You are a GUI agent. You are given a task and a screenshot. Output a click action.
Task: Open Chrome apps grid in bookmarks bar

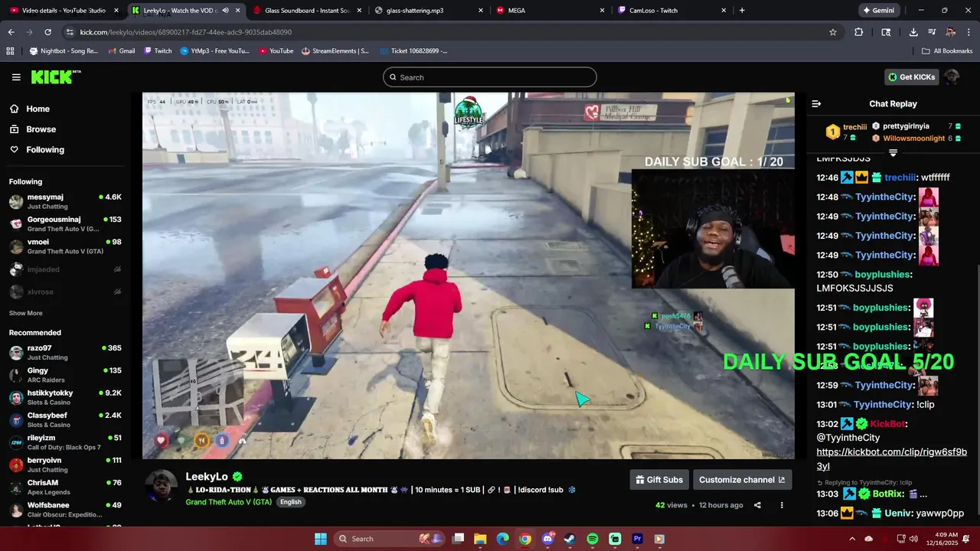pyautogui.click(x=10, y=51)
